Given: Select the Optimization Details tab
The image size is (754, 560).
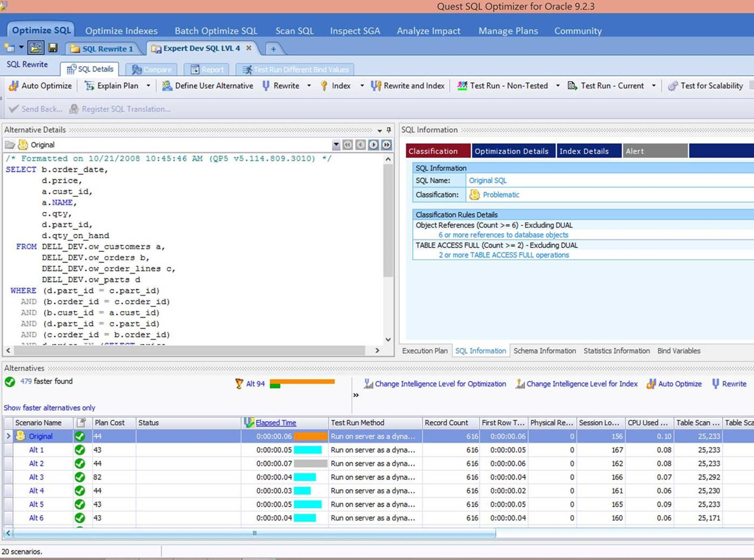Looking at the screenshot, I should (x=514, y=151).
